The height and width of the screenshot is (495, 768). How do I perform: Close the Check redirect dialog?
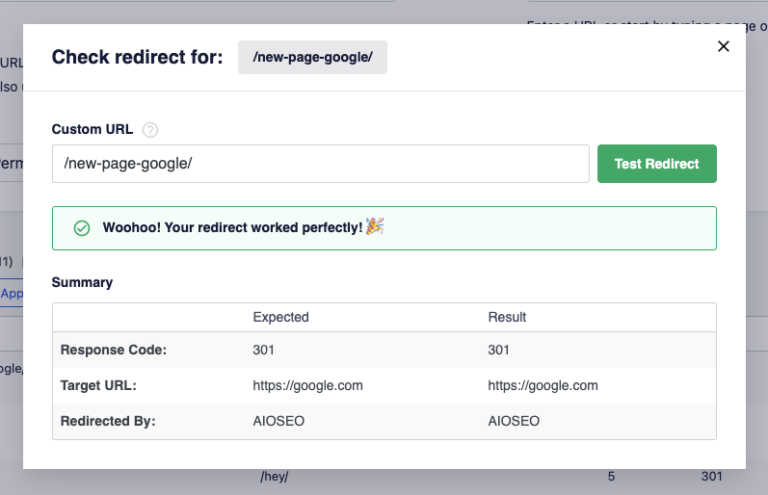coord(724,46)
